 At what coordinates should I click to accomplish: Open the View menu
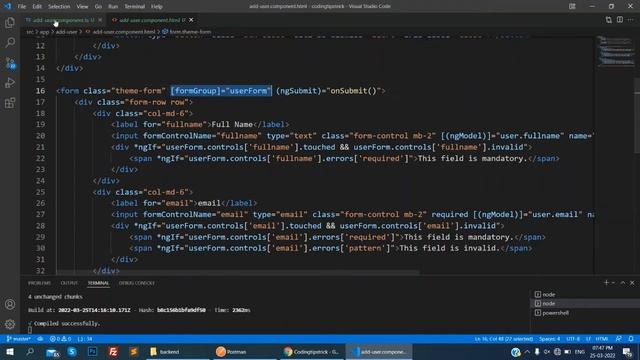[x=82, y=7]
